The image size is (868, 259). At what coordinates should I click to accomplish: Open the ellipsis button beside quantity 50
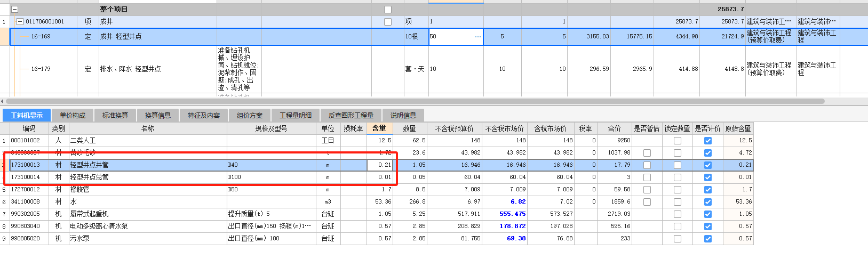(477, 37)
